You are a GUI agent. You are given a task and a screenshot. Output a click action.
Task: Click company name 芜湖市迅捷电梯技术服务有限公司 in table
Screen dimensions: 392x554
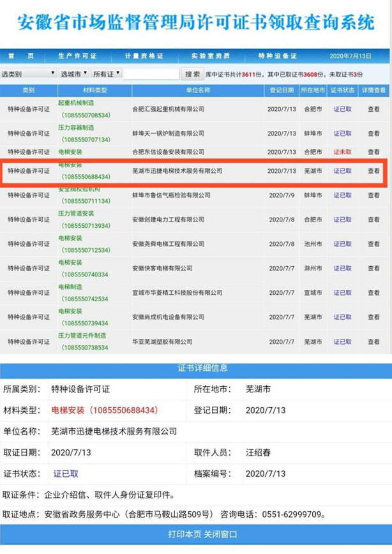tap(177, 170)
